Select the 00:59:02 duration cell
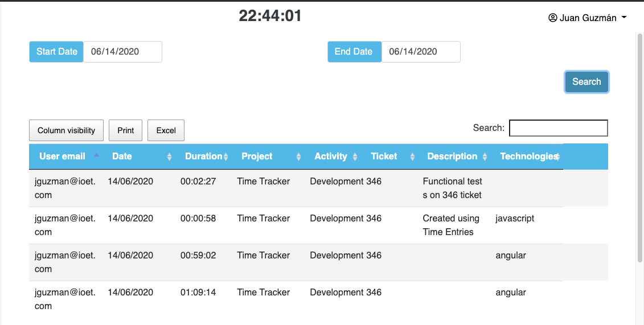This screenshot has width=644, height=325. tap(198, 255)
